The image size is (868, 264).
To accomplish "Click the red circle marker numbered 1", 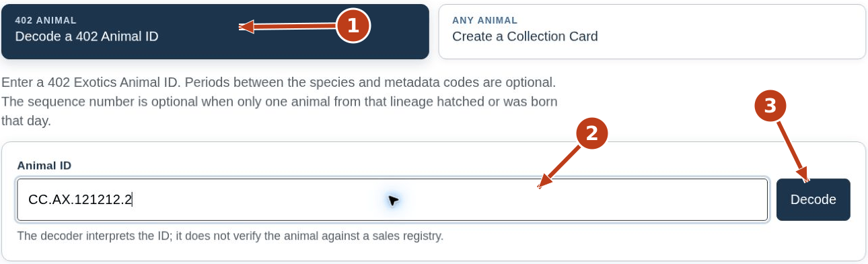I will coord(353,26).
